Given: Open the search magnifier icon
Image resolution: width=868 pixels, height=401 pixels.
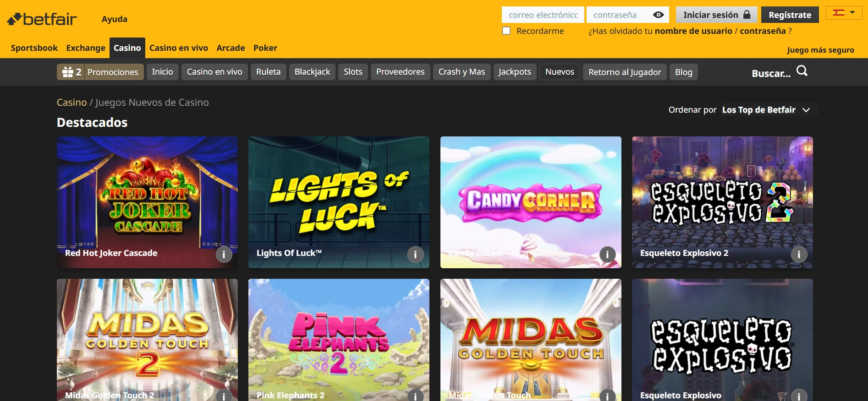Looking at the screenshot, I should [802, 71].
